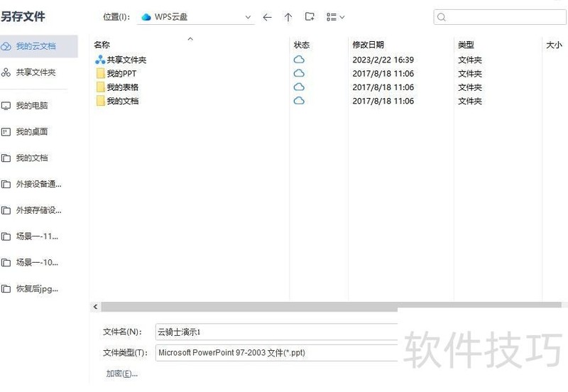The width and height of the screenshot is (568, 392).
Task: Sort by 名称 column header
Action: pyautogui.click(x=102, y=45)
